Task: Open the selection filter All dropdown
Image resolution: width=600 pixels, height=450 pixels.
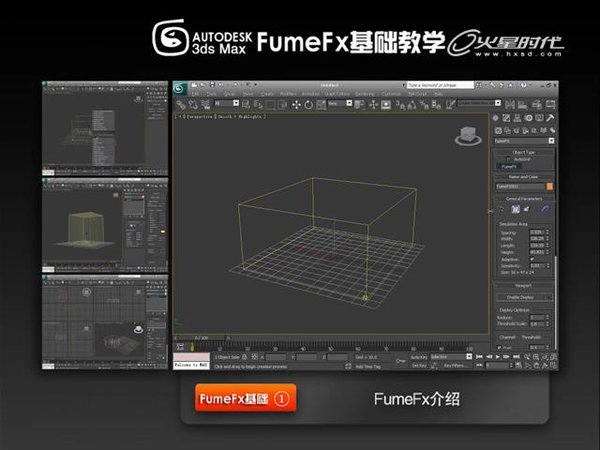Action: click(227, 103)
